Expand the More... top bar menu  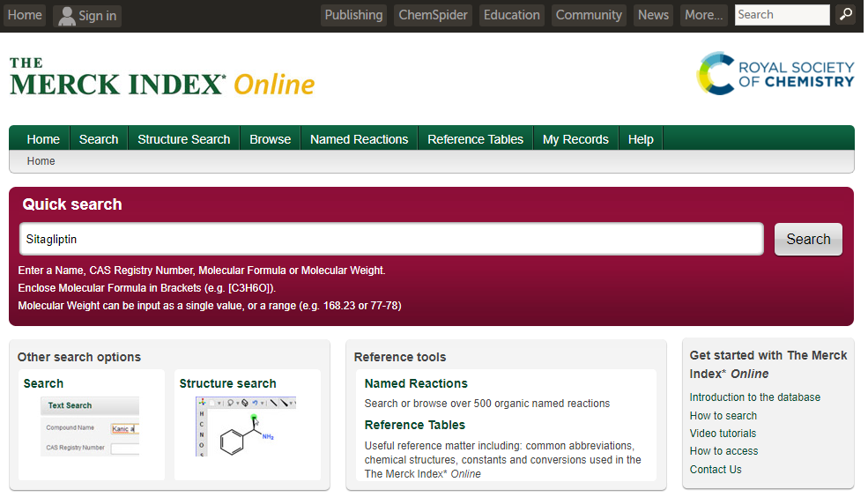pos(703,15)
